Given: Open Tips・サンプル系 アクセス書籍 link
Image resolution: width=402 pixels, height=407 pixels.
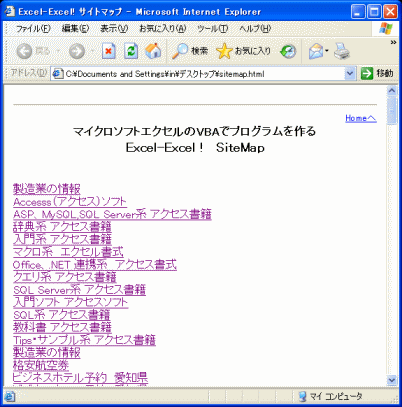Looking at the screenshot, I should [x=84, y=340].
